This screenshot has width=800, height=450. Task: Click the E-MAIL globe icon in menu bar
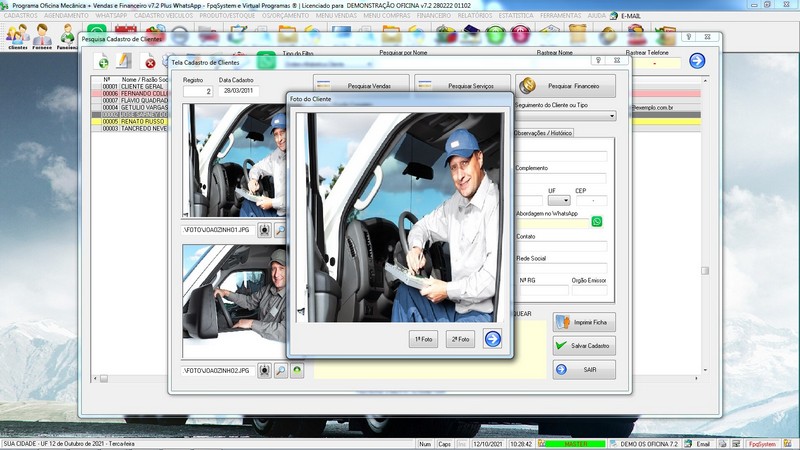614,16
